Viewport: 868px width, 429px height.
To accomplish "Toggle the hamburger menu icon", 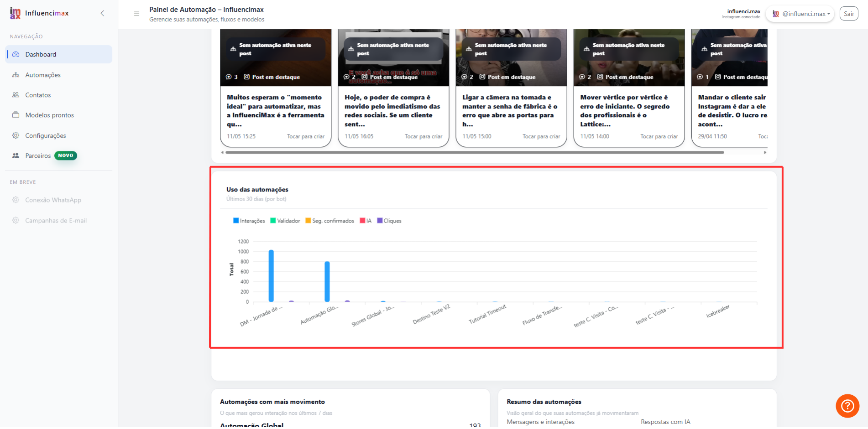I will [136, 14].
